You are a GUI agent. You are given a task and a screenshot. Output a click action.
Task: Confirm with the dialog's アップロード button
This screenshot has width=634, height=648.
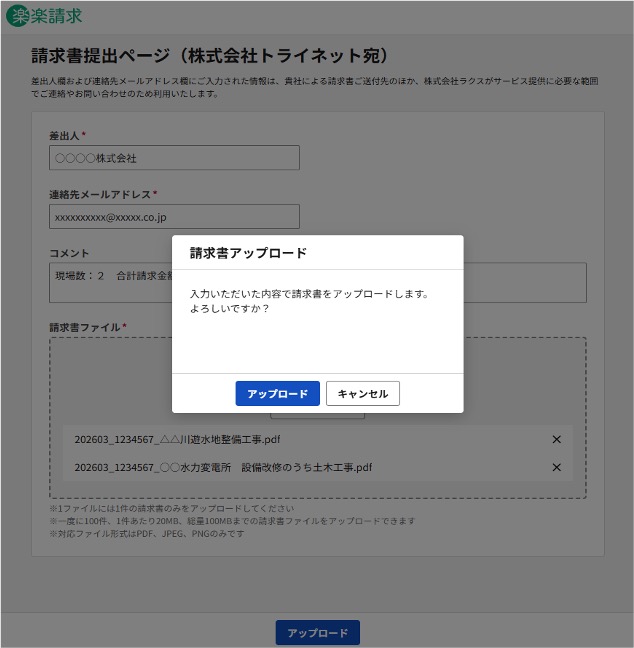[x=277, y=394]
